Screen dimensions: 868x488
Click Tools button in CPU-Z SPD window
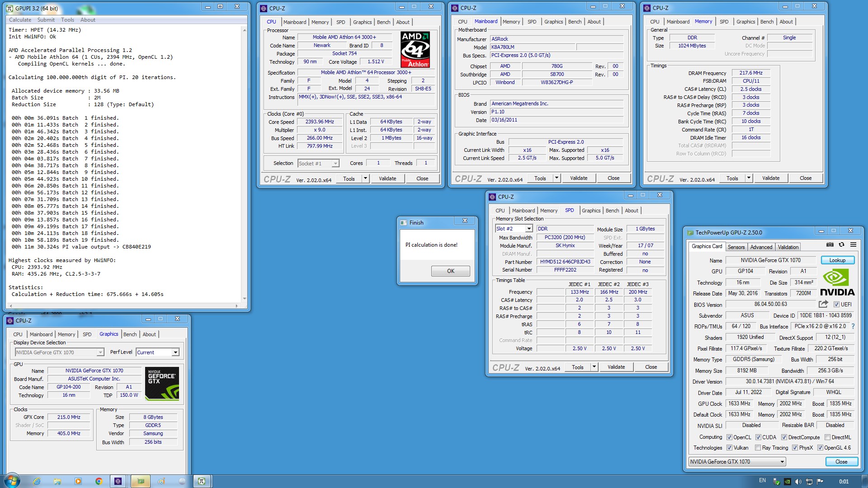(x=578, y=367)
